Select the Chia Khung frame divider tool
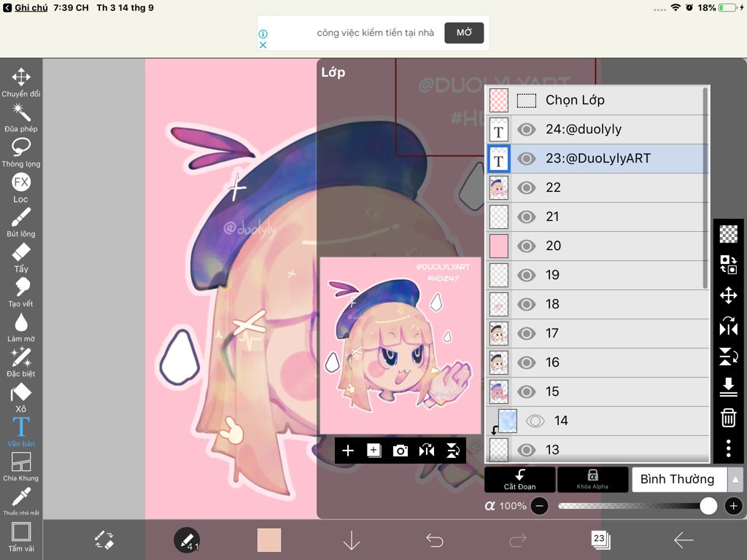The height and width of the screenshot is (560, 747). coord(21,467)
